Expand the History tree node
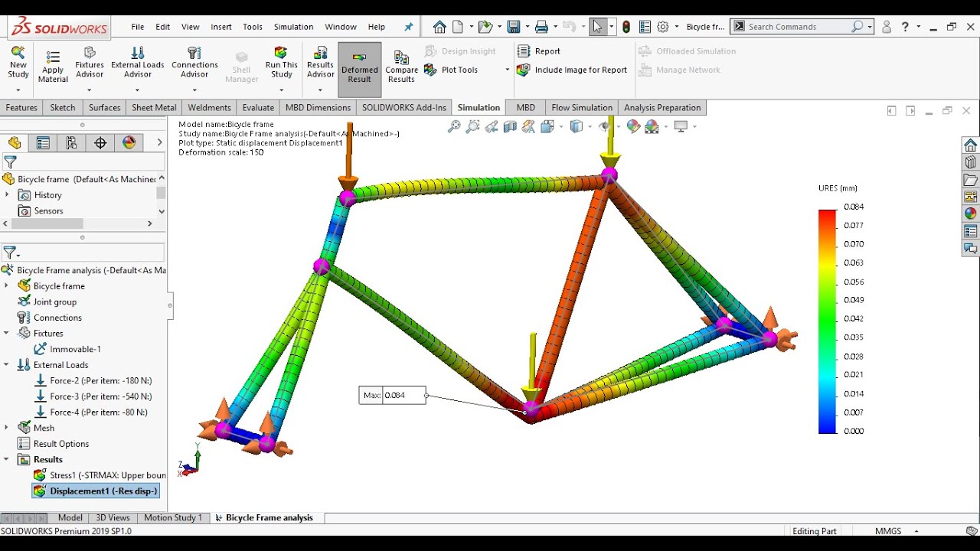The image size is (980, 551). click(x=7, y=195)
